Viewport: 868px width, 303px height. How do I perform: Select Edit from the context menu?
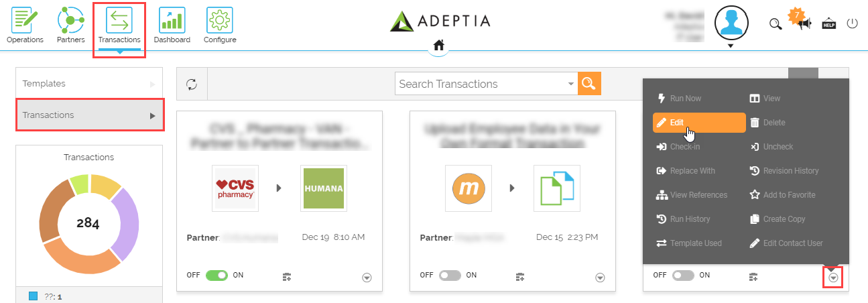(x=698, y=123)
